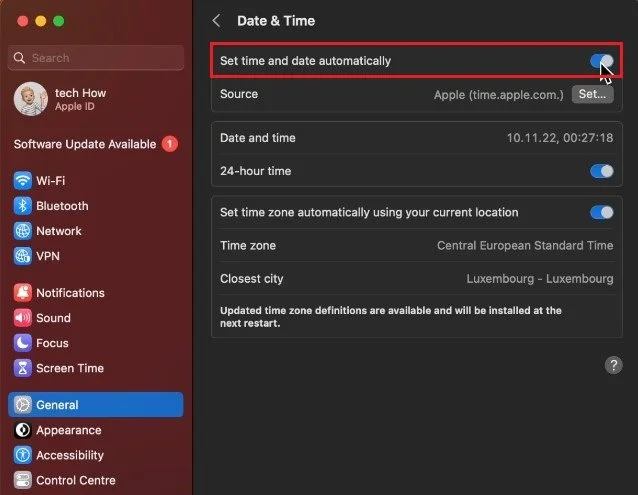Screen dimensions: 638x495
Task: Click the green full-screen window button
Action: click(x=59, y=21)
